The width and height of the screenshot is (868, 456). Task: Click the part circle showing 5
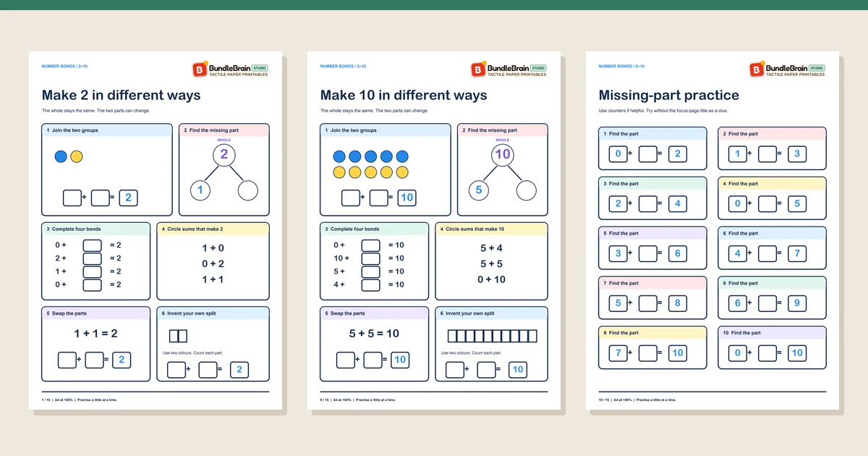pos(479,190)
